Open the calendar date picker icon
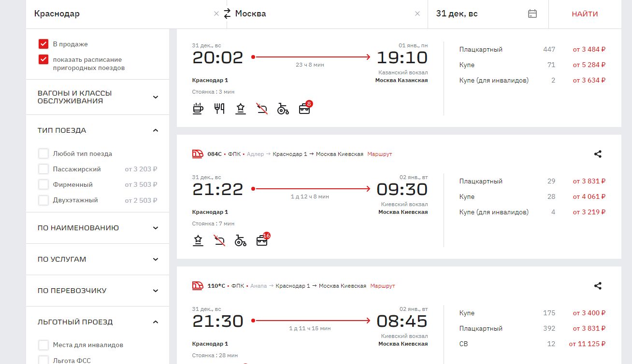632x364 pixels. [532, 14]
